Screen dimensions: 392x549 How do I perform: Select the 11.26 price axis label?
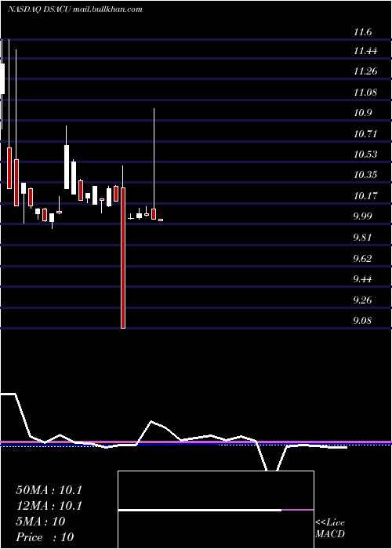coord(365,71)
